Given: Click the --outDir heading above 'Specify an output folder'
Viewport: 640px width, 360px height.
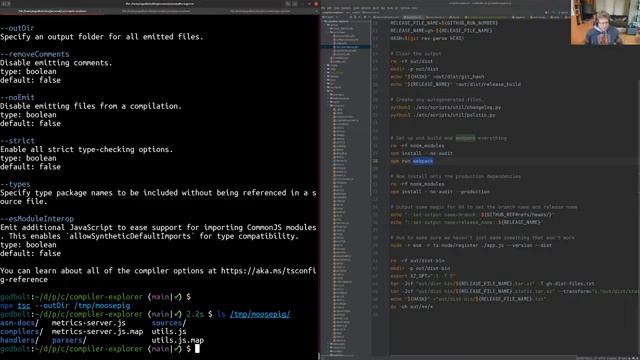Looking at the screenshot, I should 17,28.
